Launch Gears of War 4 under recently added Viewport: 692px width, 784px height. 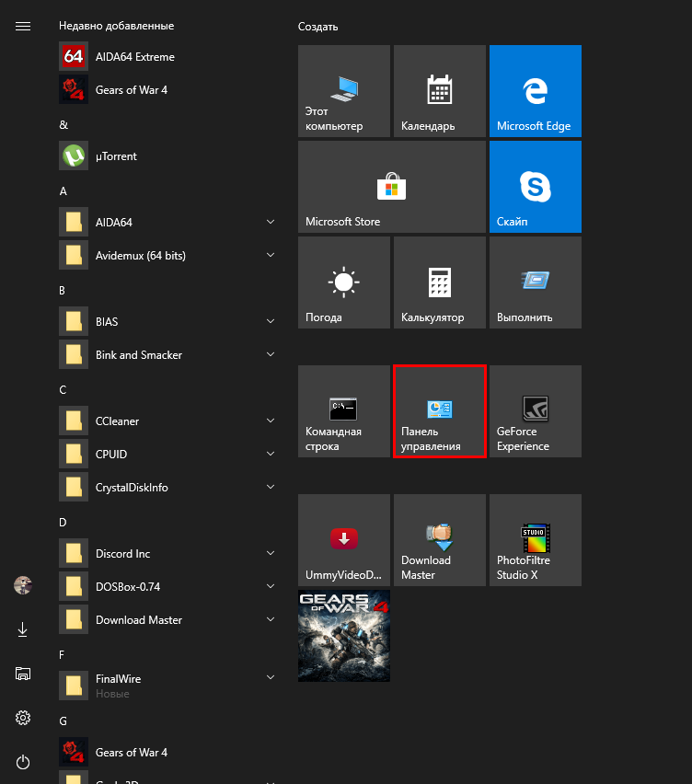point(167,89)
